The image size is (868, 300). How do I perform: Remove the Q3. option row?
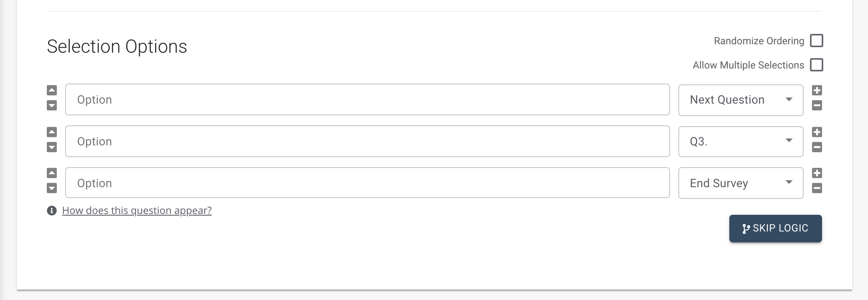click(817, 147)
